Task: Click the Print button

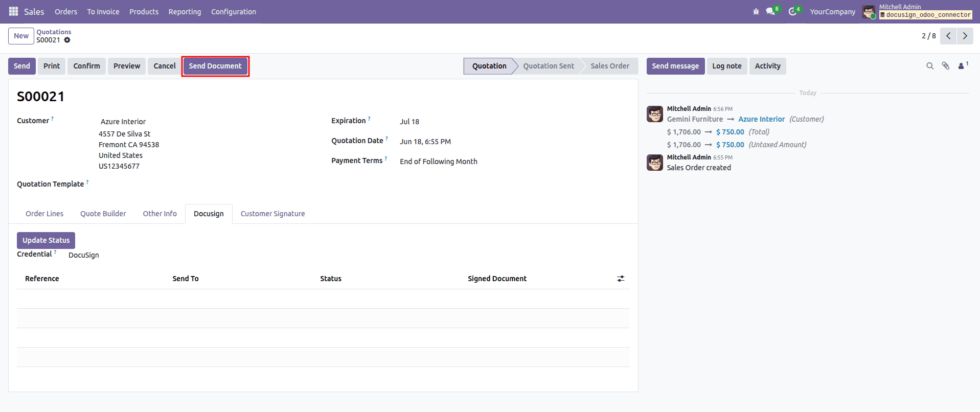Action: (x=52, y=66)
